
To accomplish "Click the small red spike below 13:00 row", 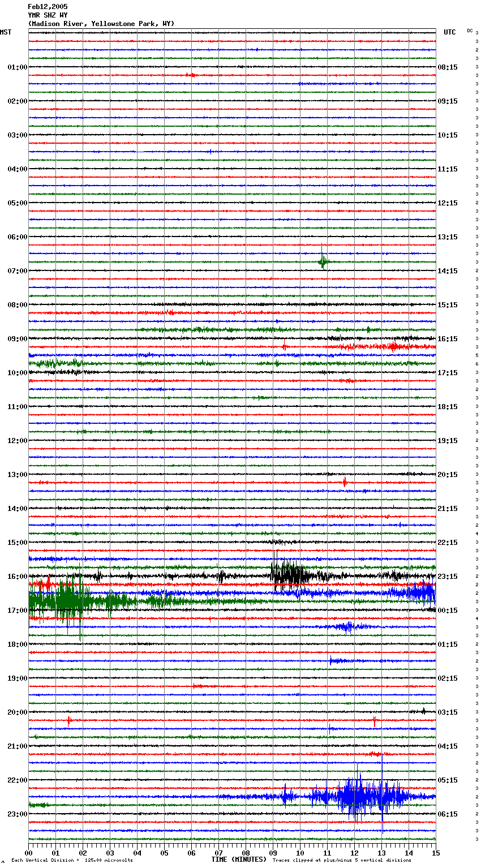I will (x=345, y=482).
